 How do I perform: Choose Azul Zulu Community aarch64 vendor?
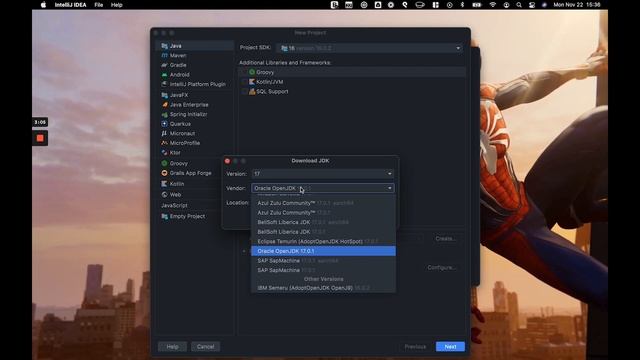tap(323, 203)
